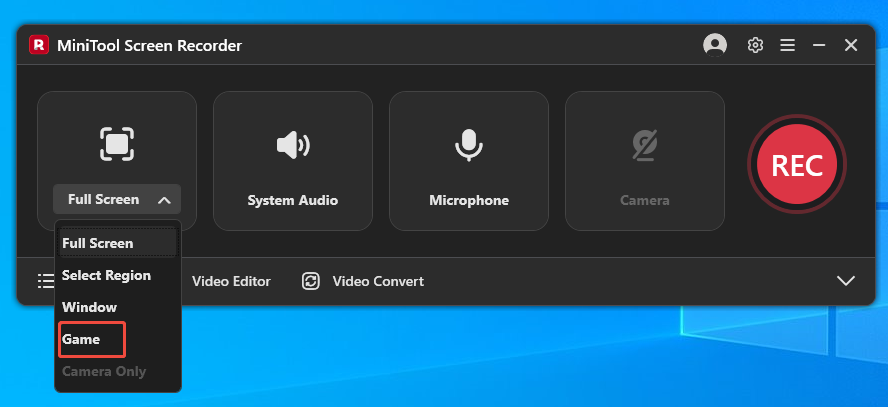Screen dimensions: 888x407
Task: Open the Video Editor tool
Action: click(231, 281)
